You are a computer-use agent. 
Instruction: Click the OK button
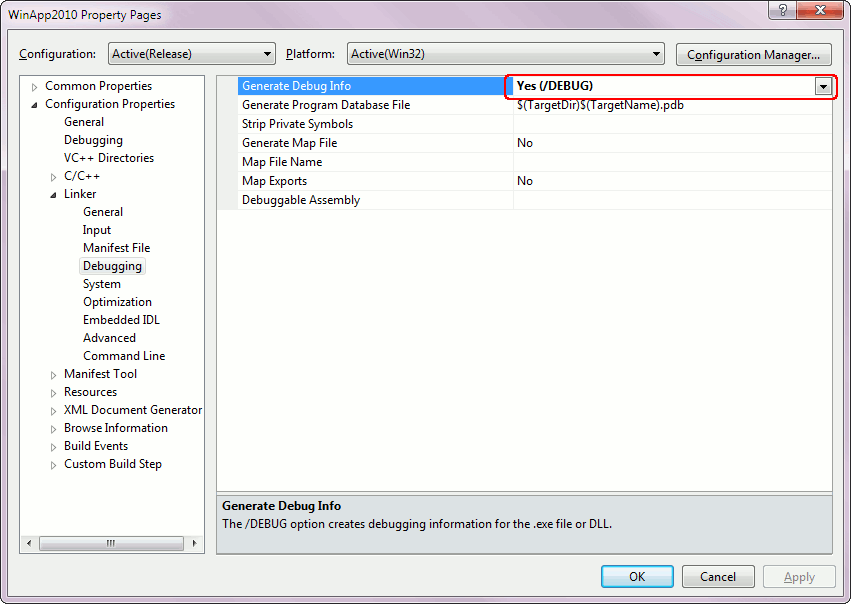point(637,576)
